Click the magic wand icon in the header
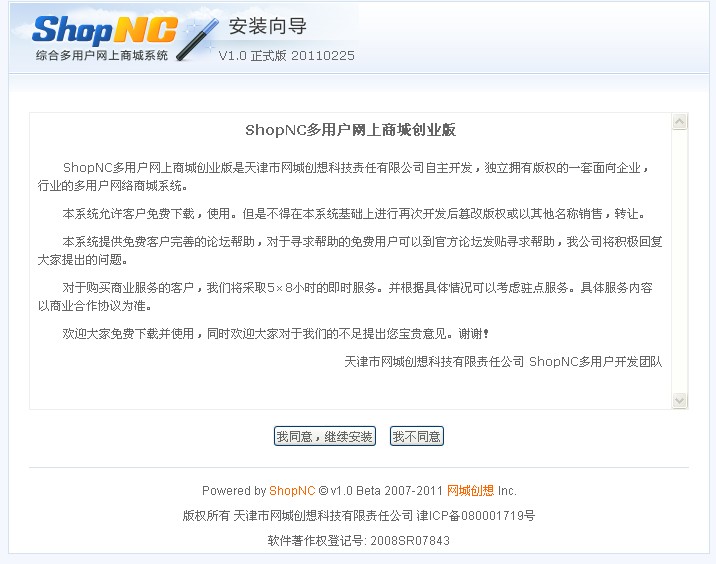 pos(197,39)
